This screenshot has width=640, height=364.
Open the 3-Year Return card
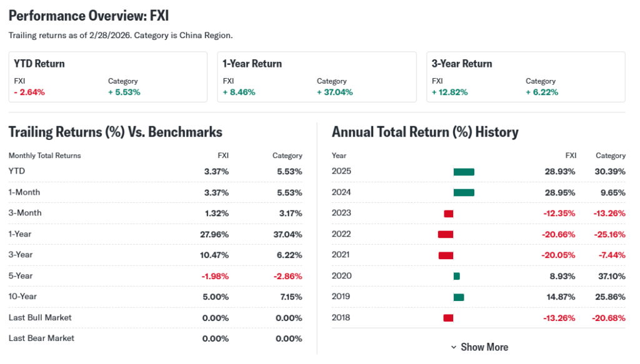click(x=525, y=77)
